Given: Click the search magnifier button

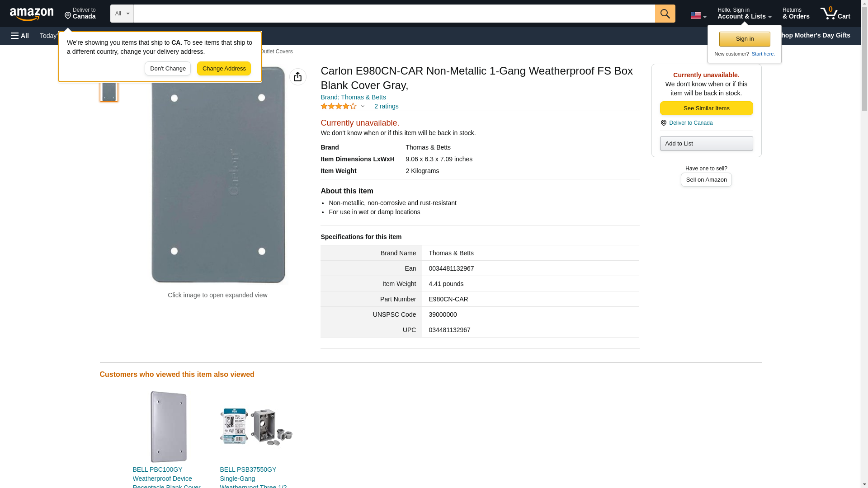Looking at the screenshot, I should [x=665, y=14].
